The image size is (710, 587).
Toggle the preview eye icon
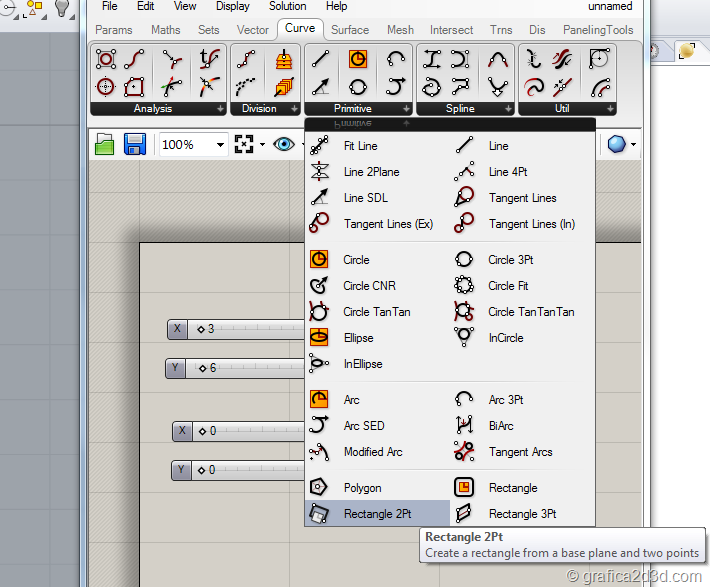click(x=283, y=145)
